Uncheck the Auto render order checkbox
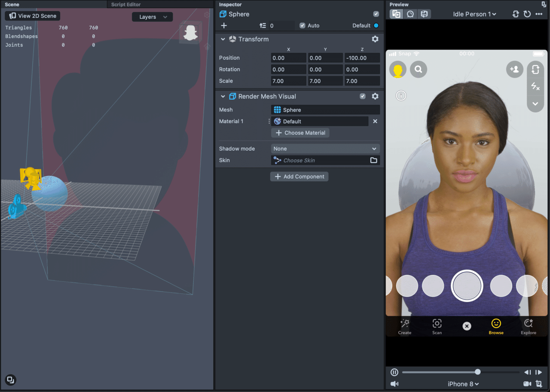The width and height of the screenshot is (550, 392). click(x=302, y=26)
